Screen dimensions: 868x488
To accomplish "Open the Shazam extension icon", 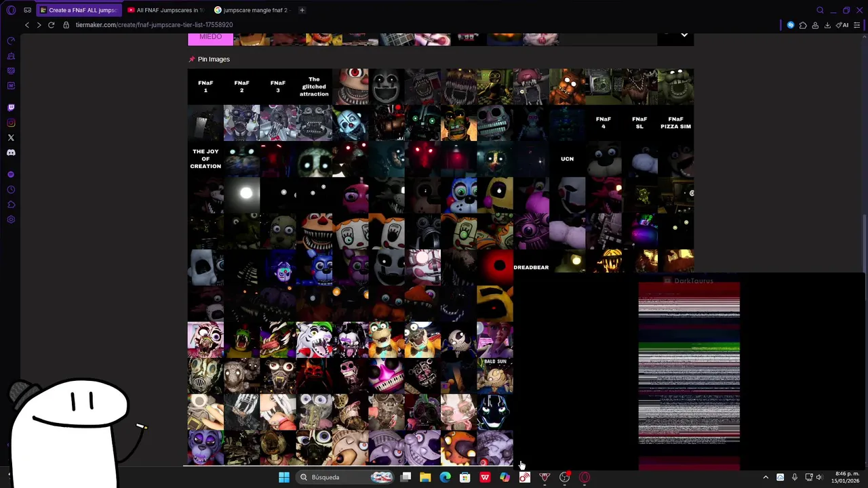I will (791, 25).
